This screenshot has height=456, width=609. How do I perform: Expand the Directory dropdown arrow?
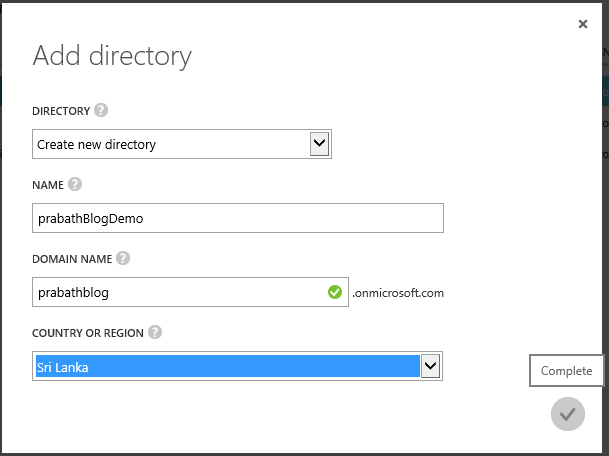click(320, 144)
